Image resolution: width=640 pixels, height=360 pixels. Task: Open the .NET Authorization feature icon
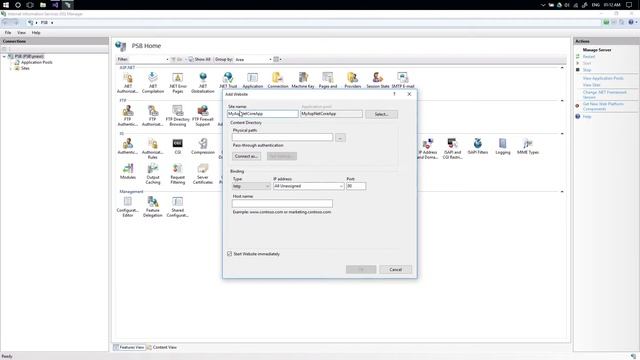click(127, 82)
